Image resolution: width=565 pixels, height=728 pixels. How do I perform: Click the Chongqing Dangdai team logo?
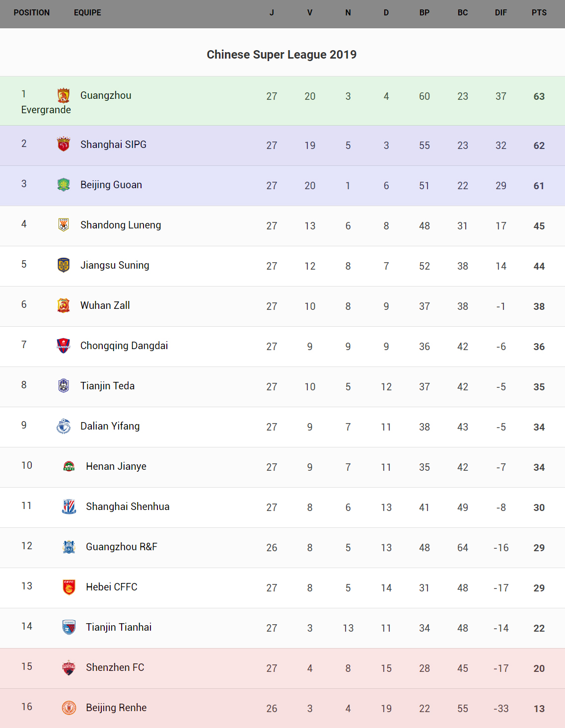coord(64,346)
